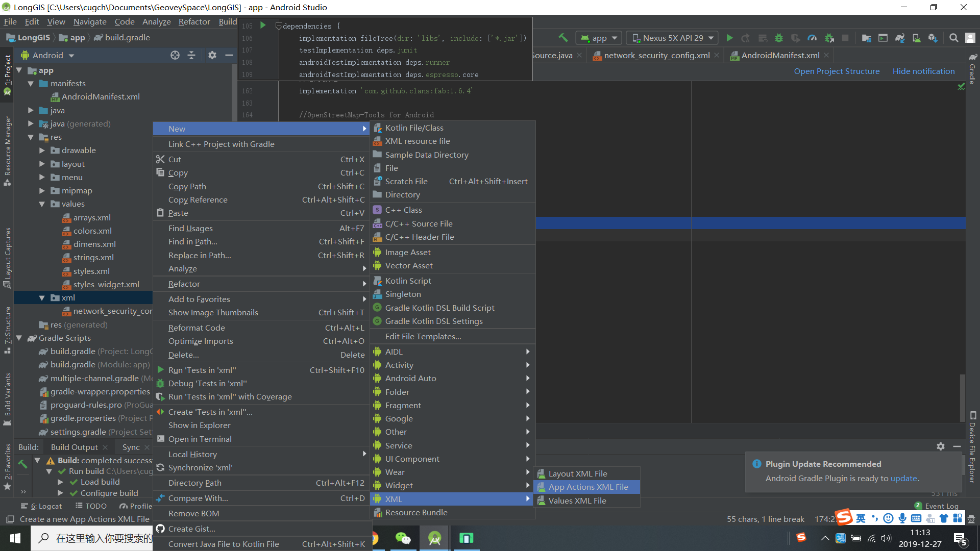The width and height of the screenshot is (980, 551).
Task: Select Layout XML File submenu item
Action: 586,474
